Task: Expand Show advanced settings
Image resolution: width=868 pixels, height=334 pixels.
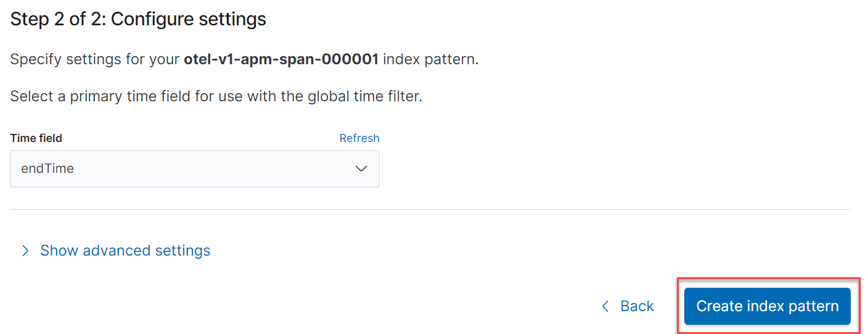Action: [125, 251]
